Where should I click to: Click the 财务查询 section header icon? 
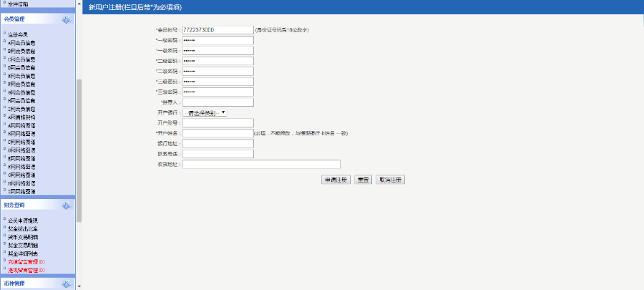click(67, 205)
